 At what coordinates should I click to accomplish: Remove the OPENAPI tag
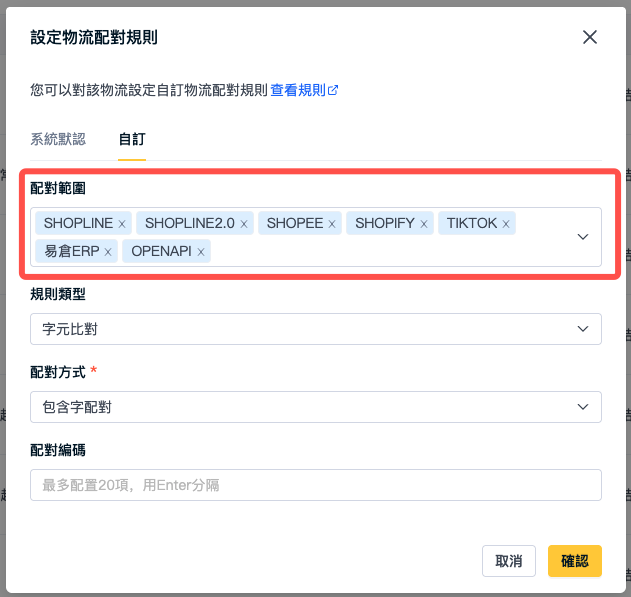[x=201, y=252]
